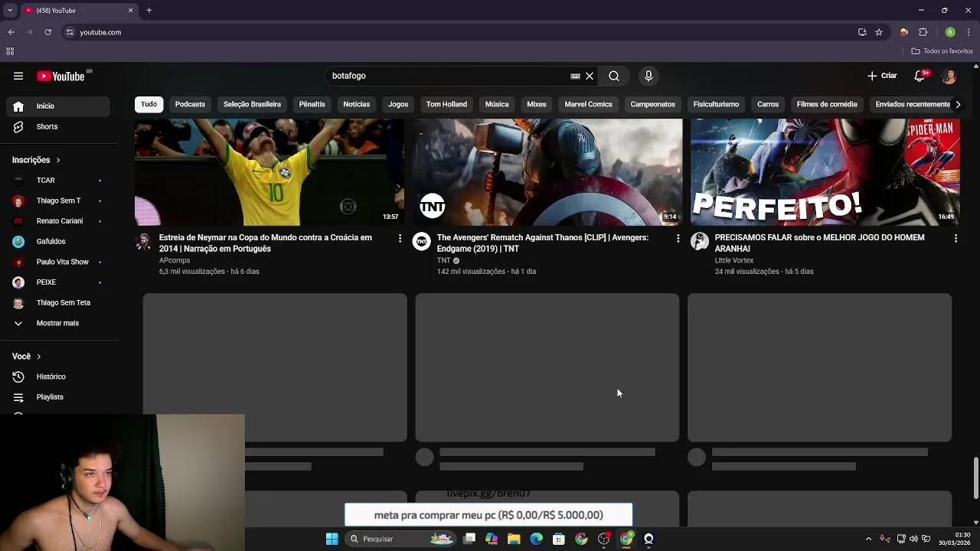Image resolution: width=980 pixels, height=551 pixels.
Task: Open the Chrome extensions puzzle icon
Action: point(923,32)
